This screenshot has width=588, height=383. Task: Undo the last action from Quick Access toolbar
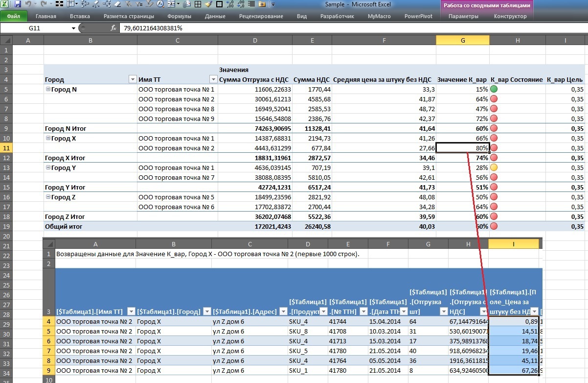point(28,4)
